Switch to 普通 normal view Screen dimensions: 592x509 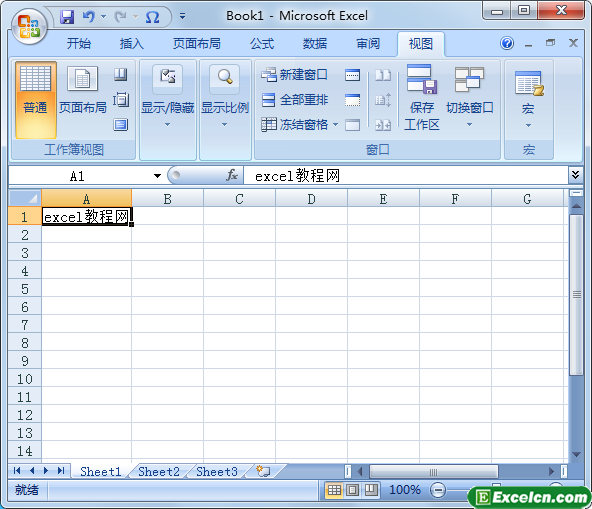(x=35, y=100)
